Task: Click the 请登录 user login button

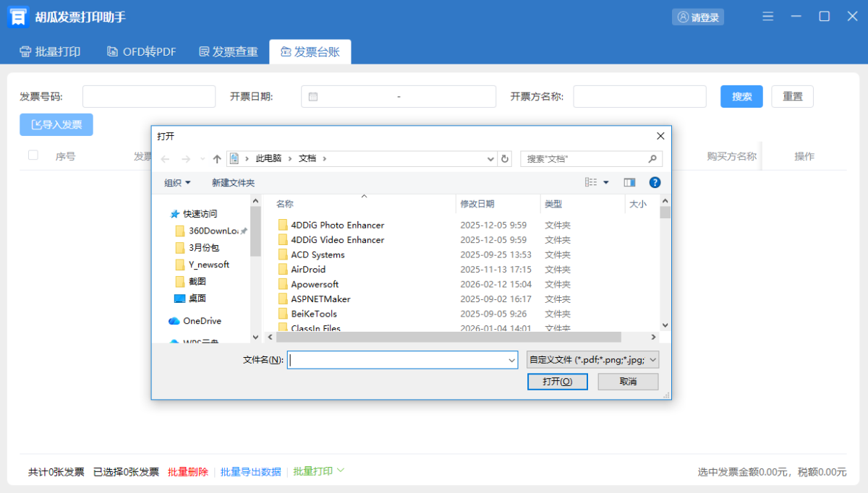Action: pos(698,17)
